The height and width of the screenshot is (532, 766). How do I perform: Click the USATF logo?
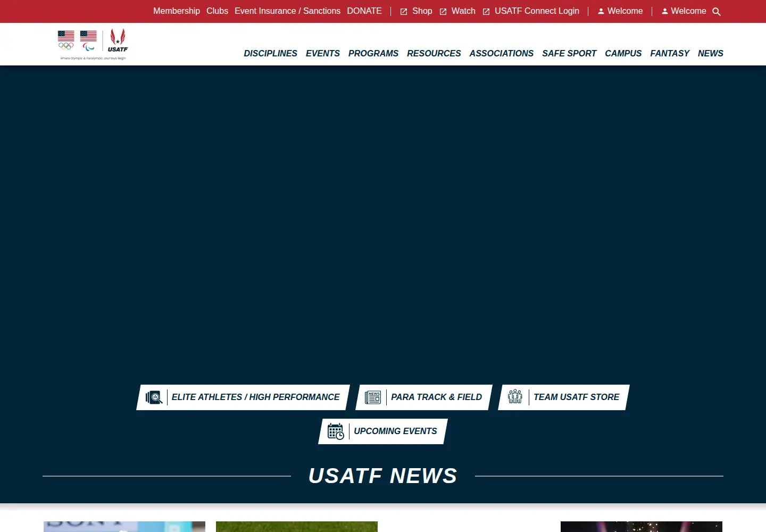coord(118,41)
